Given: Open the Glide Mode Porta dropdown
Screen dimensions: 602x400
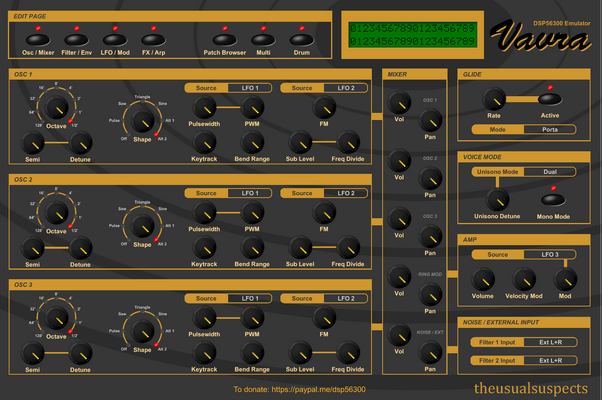Looking at the screenshot, I should (x=550, y=130).
